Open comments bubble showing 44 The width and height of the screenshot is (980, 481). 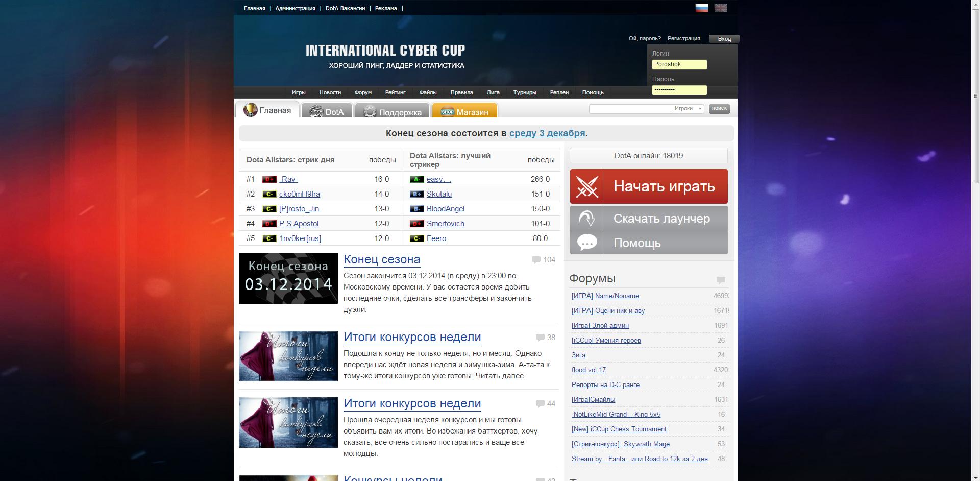point(540,404)
